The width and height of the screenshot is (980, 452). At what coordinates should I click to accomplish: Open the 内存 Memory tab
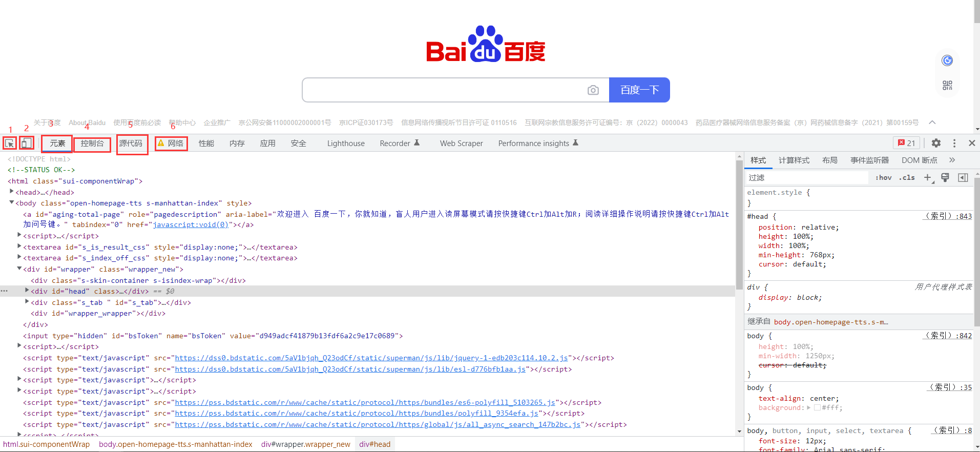pos(237,143)
